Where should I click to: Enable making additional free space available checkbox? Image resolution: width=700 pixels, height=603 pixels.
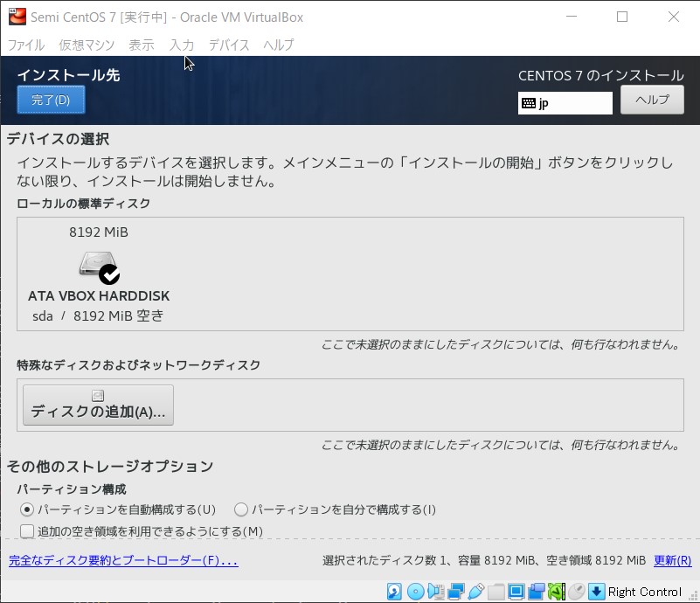[27, 531]
